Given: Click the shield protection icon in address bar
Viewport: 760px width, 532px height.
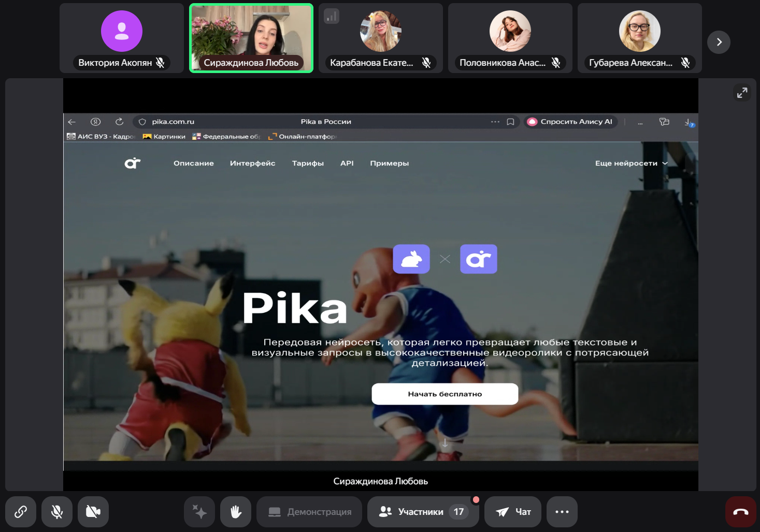Looking at the screenshot, I should (142, 122).
